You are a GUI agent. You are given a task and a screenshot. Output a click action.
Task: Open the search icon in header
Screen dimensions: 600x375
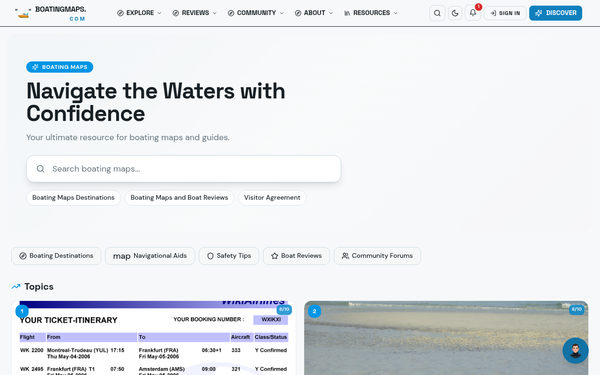(x=437, y=13)
